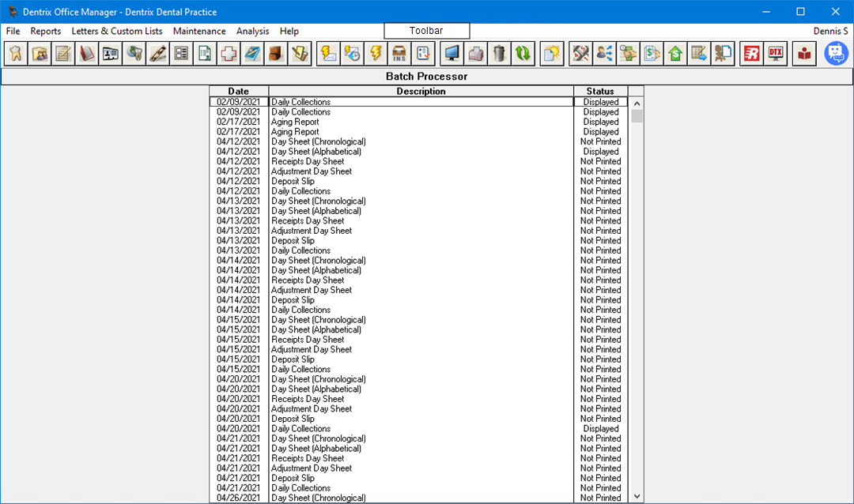Open the Patient Chart tooth icon
The width and height of the screenshot is (854, 504).
[x=16, y=54]
